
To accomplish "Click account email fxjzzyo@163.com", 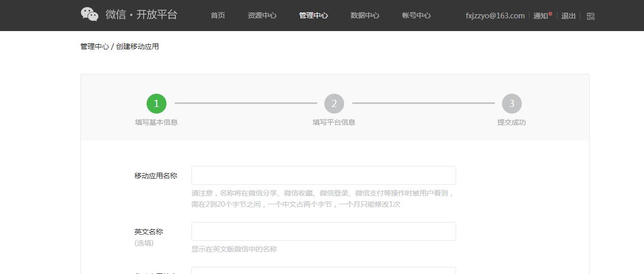I will pos(495,16).
